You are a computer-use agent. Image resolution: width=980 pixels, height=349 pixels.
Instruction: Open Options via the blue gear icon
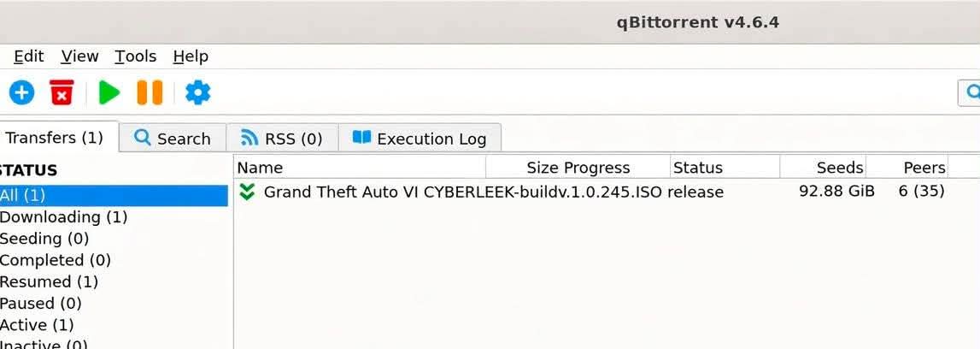pos(198,92)
